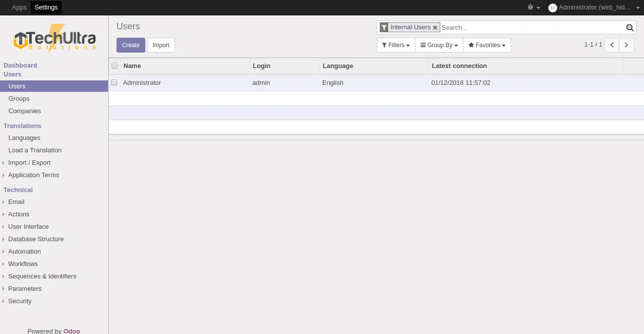Viewport: 644px width, 334px height.
Task: Expand the Import / Export menu
Action: point(29,163)
